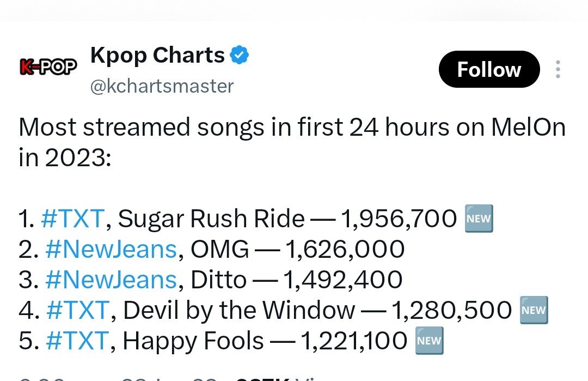Click the "Sugar Rush Ride" song title
The image size is (588, 381).
click(x=211, y=219)
